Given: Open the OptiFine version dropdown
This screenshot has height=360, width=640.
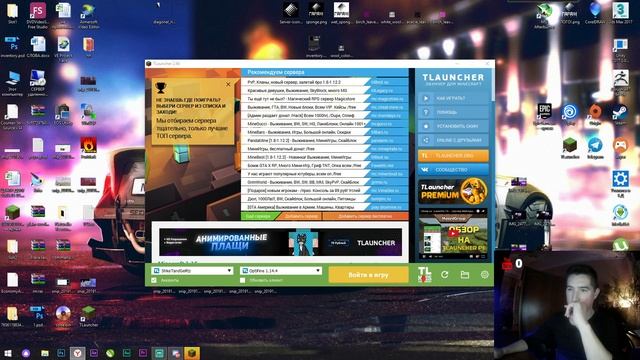Looking at the screenshot, I should coord(281,271).
